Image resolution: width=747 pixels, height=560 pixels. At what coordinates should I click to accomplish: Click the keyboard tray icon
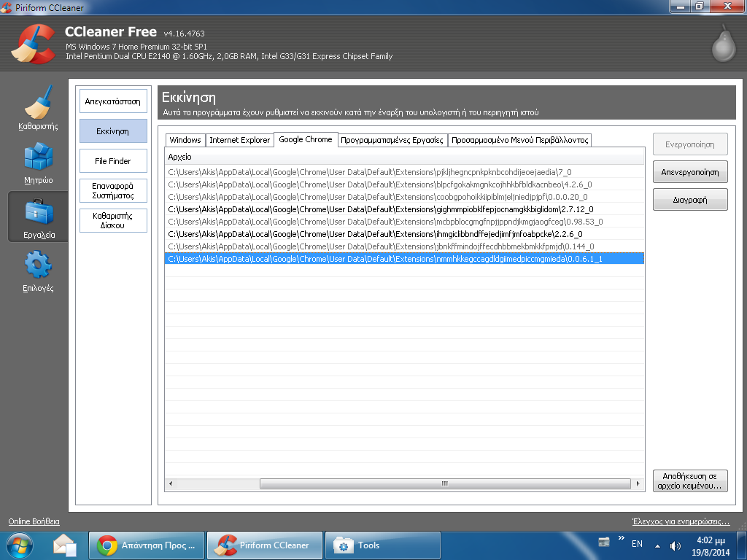coord(603,542)
